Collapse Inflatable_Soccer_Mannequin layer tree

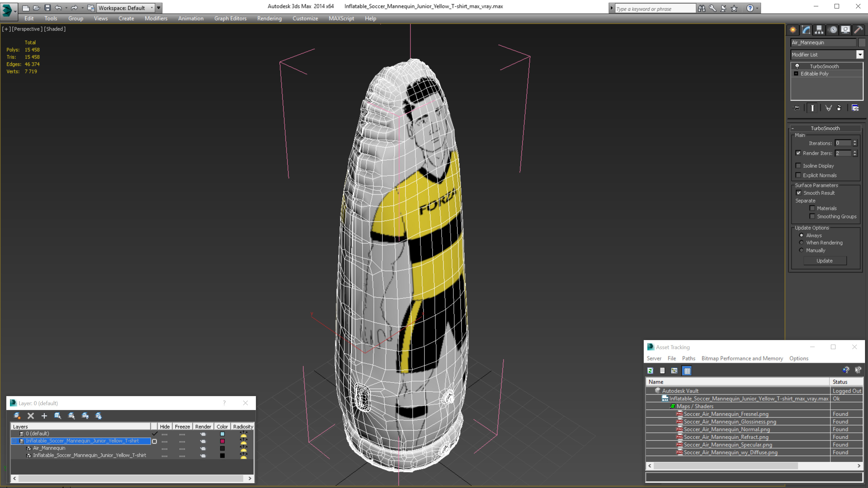[14, 441]
